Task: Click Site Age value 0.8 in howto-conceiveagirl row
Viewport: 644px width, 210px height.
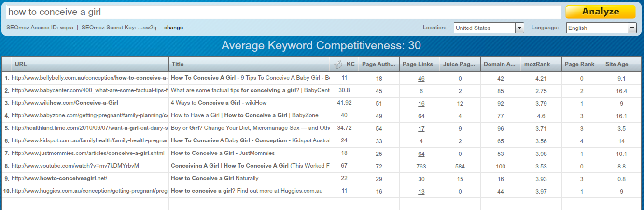Action: tap(622, 179)
